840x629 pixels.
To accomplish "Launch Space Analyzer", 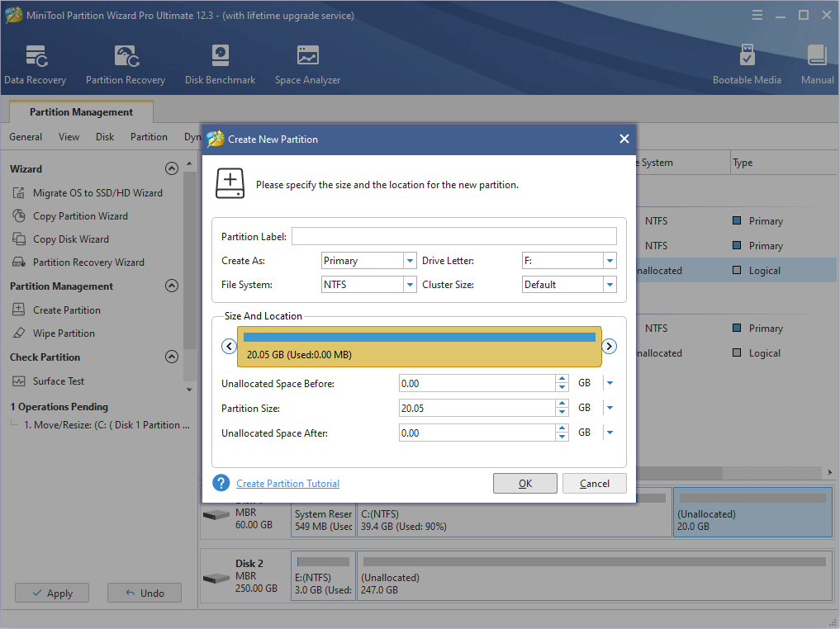I will pyautogui.click(x=307, y=64).
